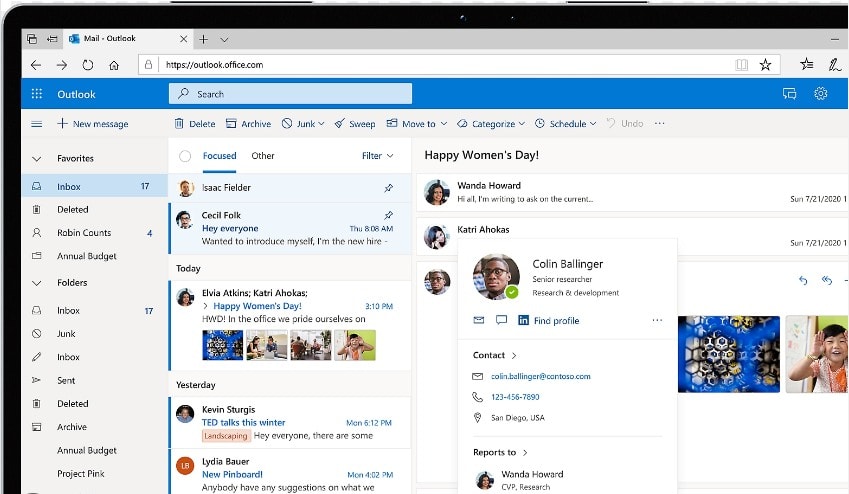Unpin Cecil Folk message
The image size is (849, 494).
(388, 215)
